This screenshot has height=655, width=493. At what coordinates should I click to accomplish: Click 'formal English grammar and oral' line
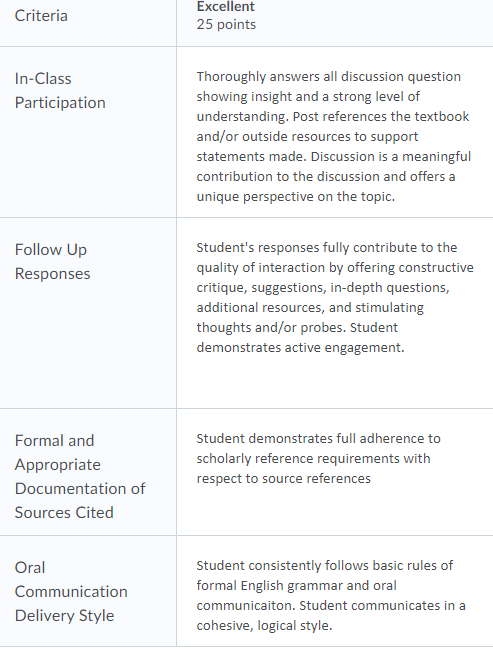(297, 586)
